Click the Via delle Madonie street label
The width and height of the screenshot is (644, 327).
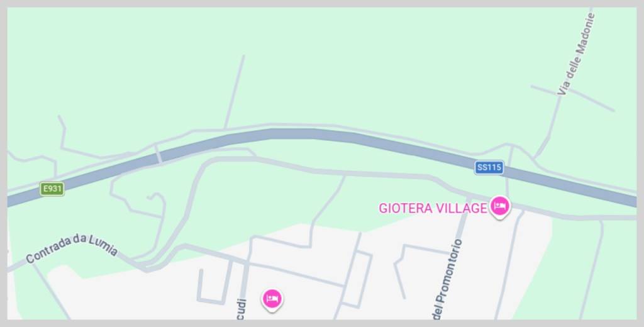(x=576, y=54)
